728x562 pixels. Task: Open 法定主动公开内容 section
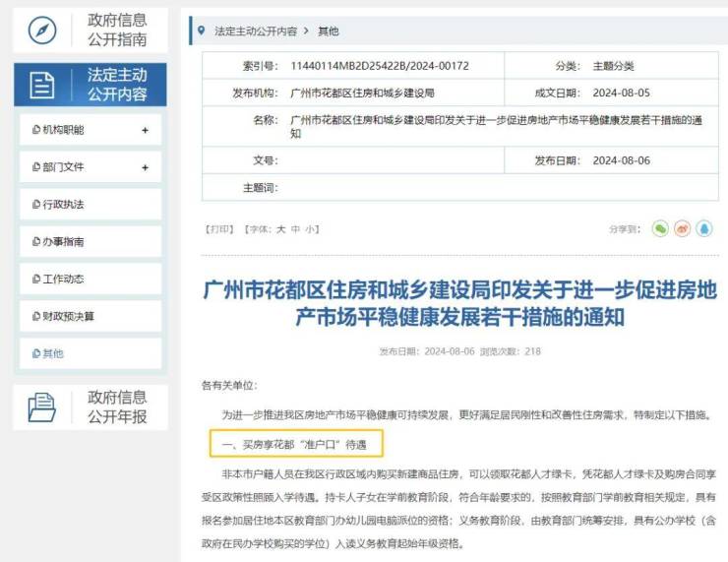tap(91, 85)
